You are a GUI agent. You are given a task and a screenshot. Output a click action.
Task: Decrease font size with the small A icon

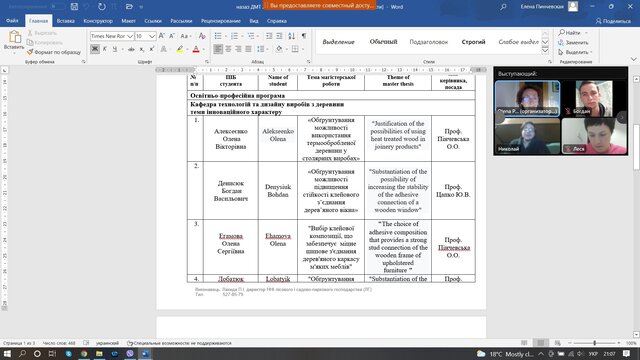[x=172, y=36]
